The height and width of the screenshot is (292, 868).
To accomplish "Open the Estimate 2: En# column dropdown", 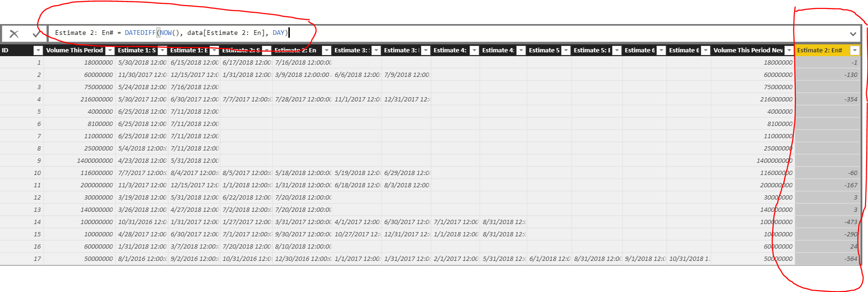I will pos(855,50).
